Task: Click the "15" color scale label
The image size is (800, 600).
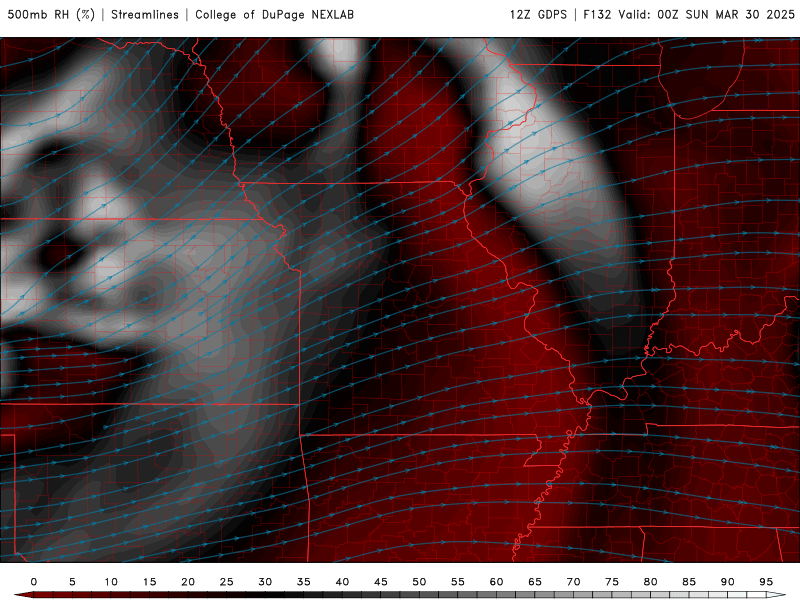Action: (149, 582)
